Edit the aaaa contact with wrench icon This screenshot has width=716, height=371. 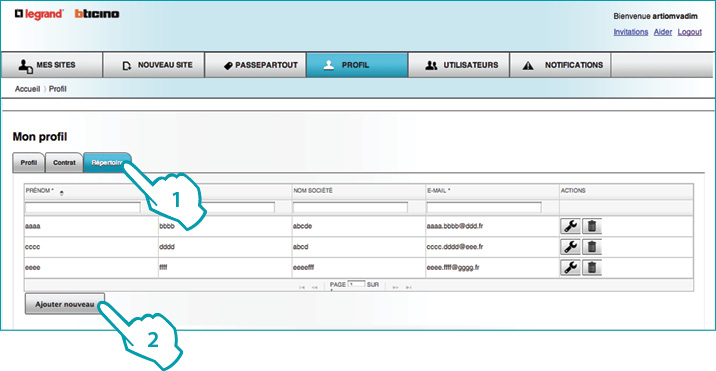[570, 226]
